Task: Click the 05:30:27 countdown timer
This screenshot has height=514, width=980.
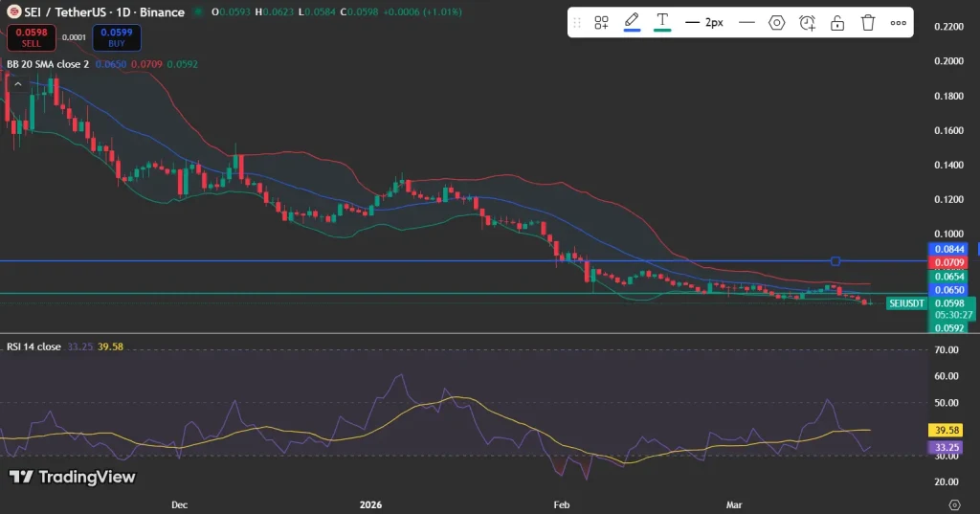Action: click(954, 315)
